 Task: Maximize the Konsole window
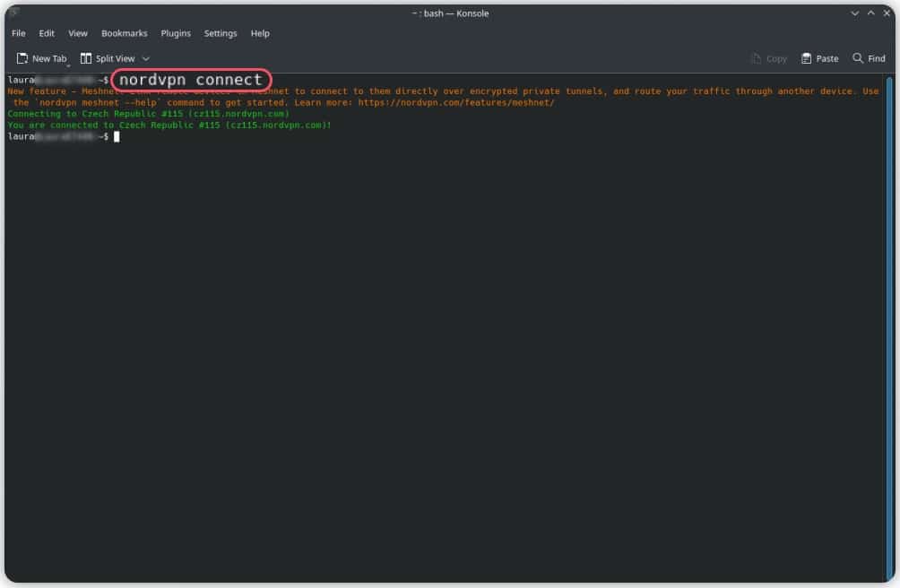click(x=870, y=13)
